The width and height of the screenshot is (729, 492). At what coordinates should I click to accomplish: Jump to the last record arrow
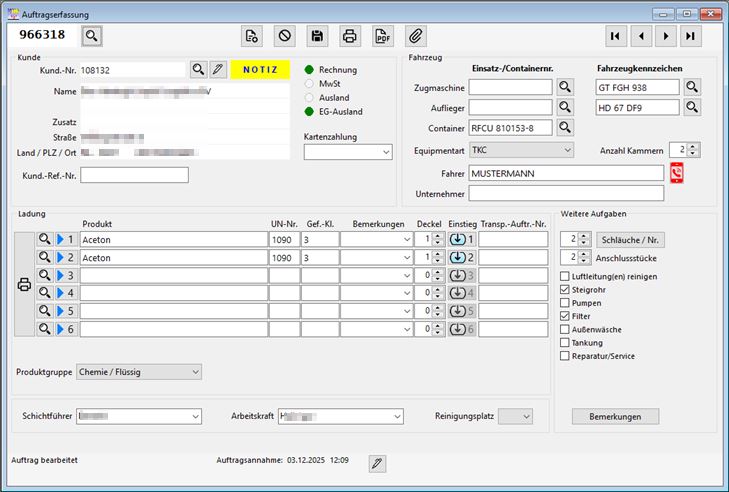pos(690,36)
